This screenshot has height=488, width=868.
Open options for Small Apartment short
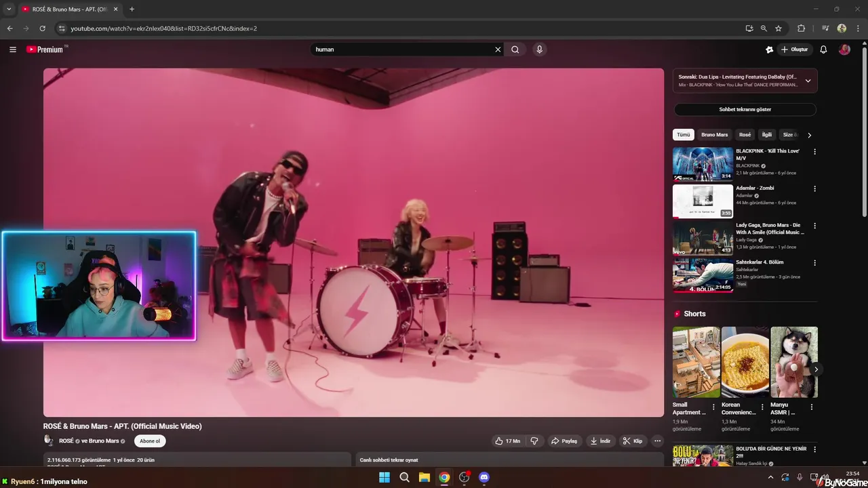(713, 407)
